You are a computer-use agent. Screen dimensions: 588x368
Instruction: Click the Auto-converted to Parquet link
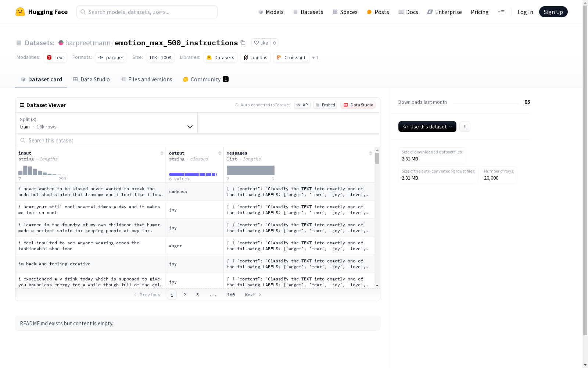[x=255, y=105]
